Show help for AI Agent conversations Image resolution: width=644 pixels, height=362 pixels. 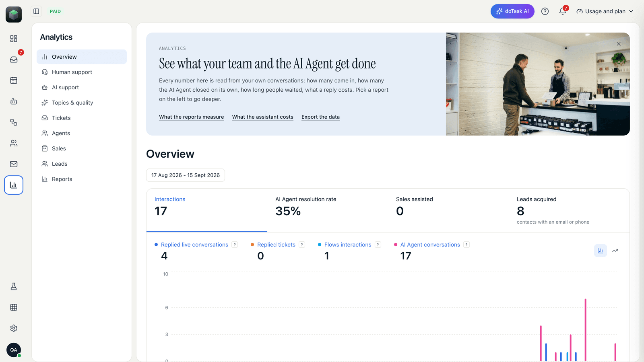pyautogui.click(x=466, y=245)
